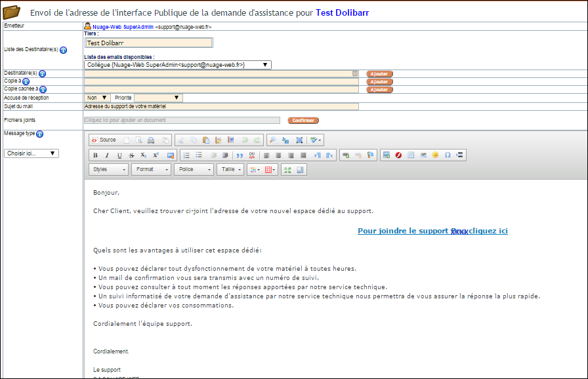Toggle numbered list
Viewport: 588px width, 379px height.
187,155
